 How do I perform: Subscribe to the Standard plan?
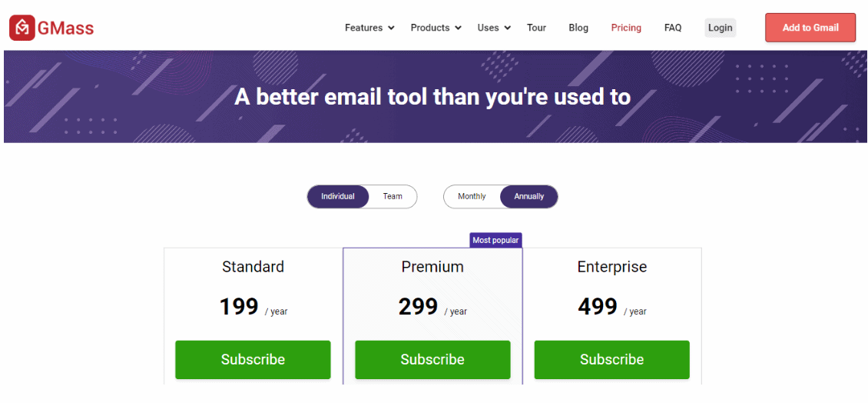(253, 360)
